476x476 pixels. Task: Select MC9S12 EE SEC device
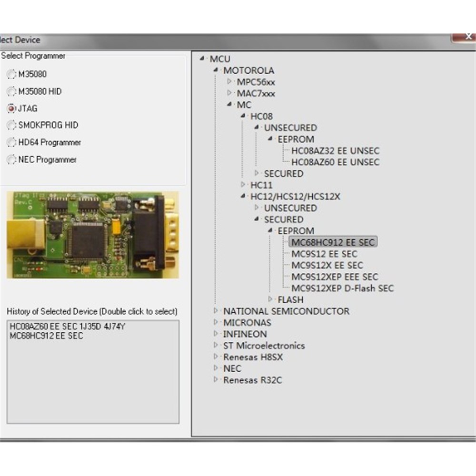point(324,254)
